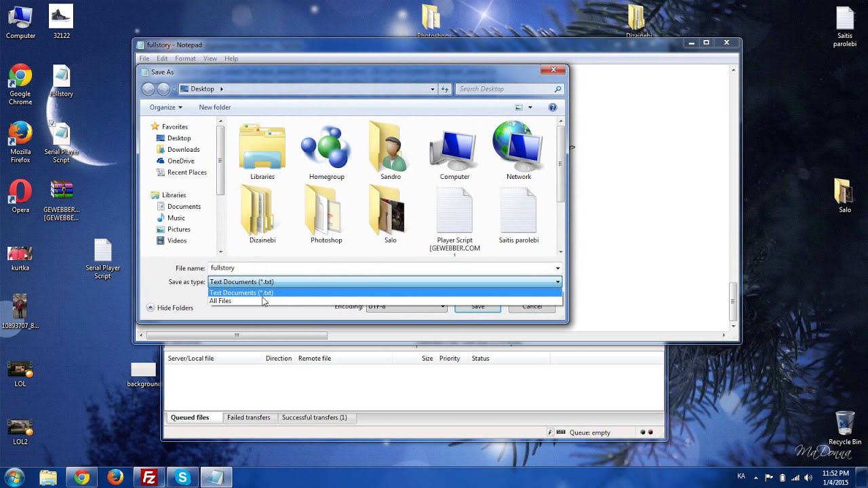Click Opera desktop shortcut
Image resolution: width=868 pixels, height=488 pixels.
click(x=20, y=197)
